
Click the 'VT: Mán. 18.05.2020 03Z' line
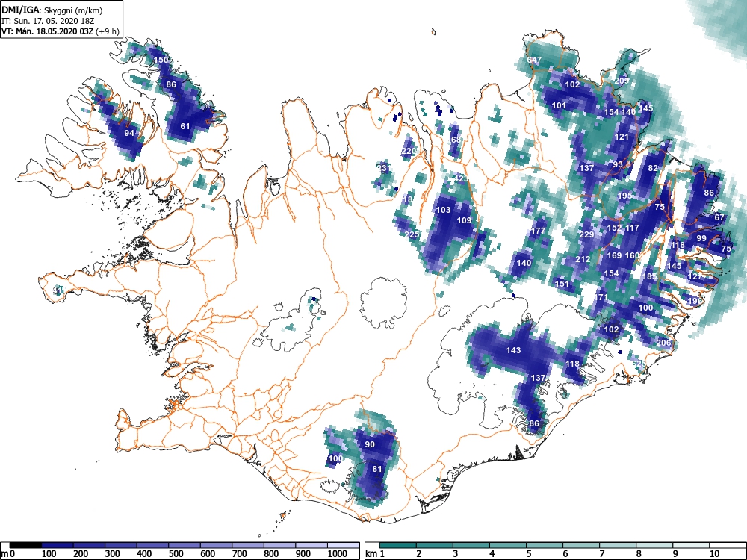49,31
